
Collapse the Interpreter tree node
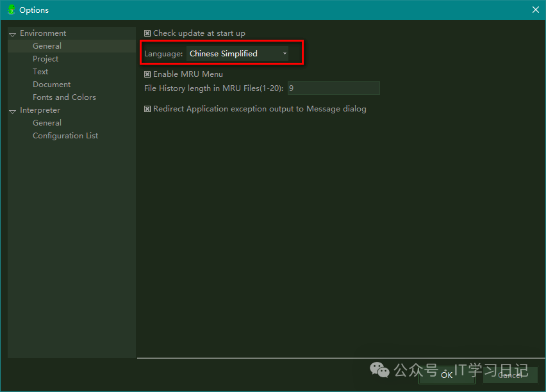coord(13,111)
